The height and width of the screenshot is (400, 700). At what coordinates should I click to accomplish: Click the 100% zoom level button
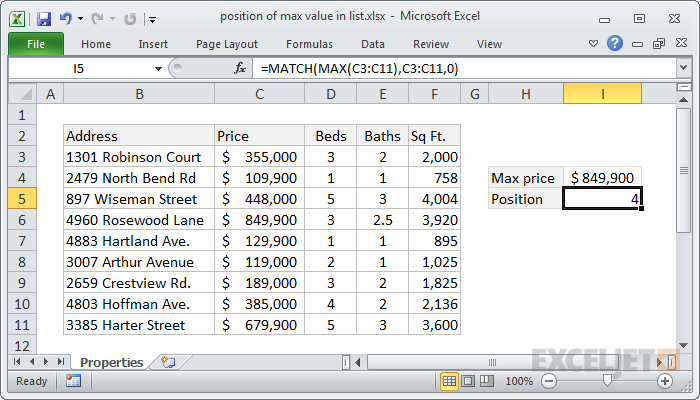519,381
